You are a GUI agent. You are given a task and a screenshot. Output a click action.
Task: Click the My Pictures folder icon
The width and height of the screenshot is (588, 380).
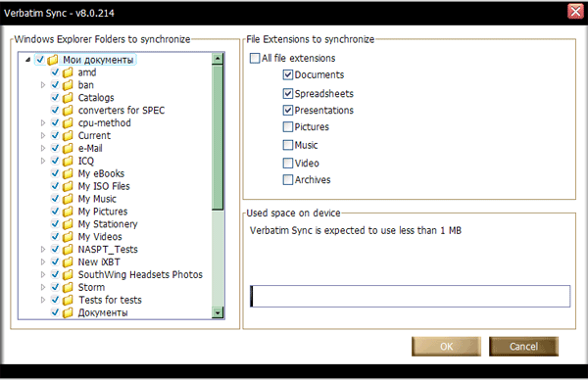[68, 212]
